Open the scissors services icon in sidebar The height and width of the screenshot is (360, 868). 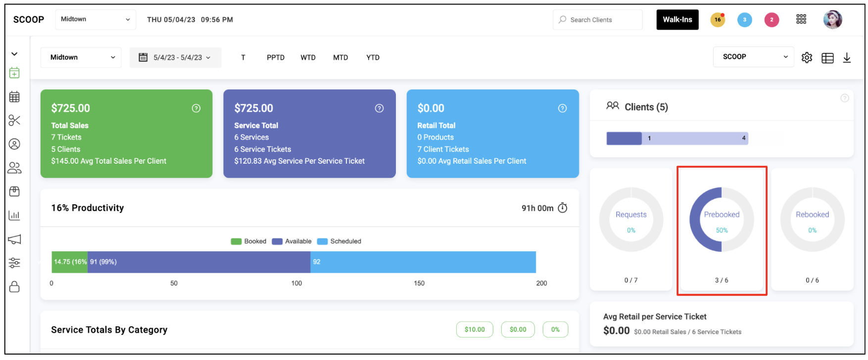click(14, 120)
